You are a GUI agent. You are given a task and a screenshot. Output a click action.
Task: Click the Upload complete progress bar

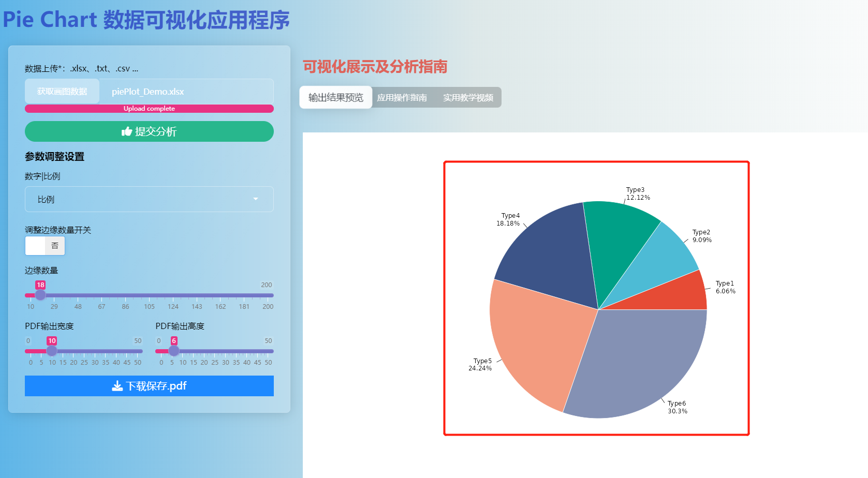coord(149,109)
